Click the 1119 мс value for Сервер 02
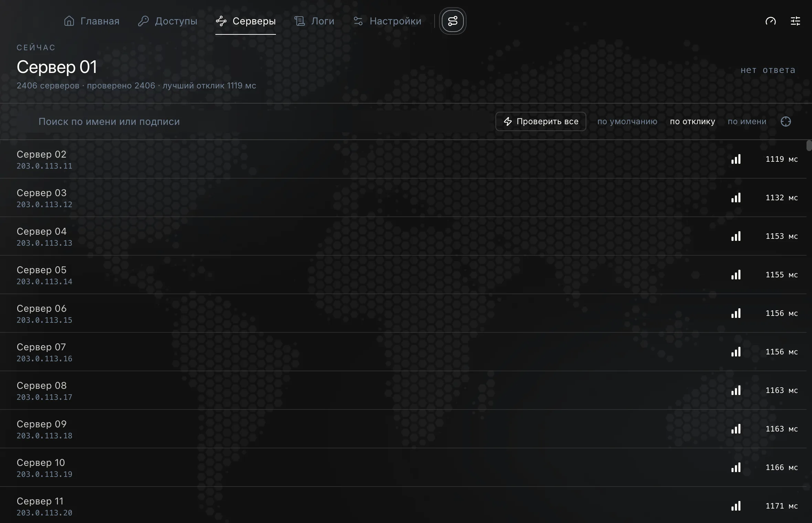Viewport: 812px width, 523px height. coord(781,159)
